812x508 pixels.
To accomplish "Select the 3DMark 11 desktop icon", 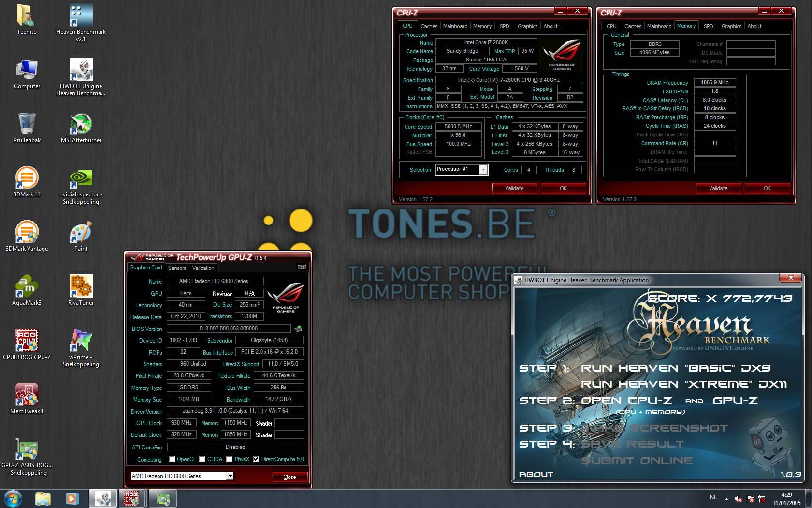I will 27,182.
